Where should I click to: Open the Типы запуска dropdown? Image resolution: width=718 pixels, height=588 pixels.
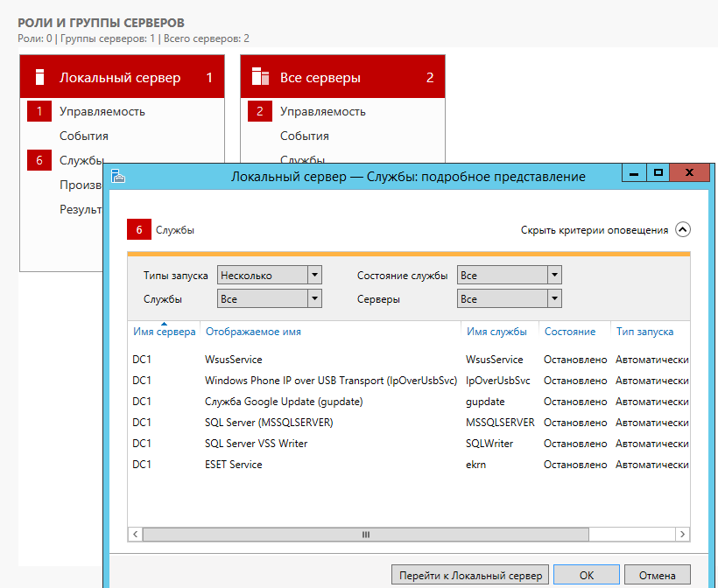click(x=270, y=275)
